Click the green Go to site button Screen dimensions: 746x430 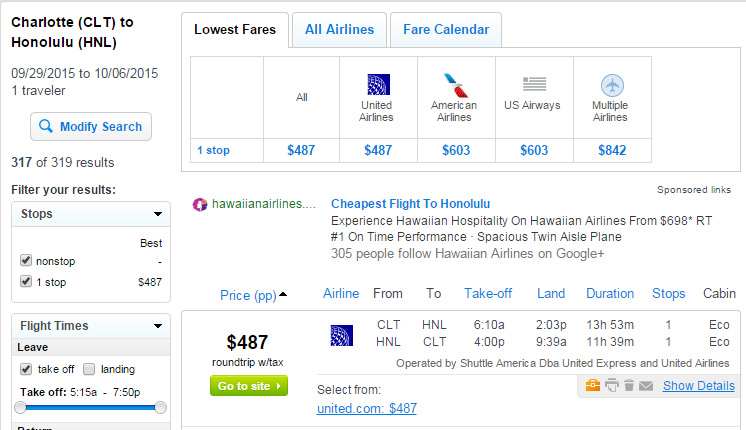249,386
